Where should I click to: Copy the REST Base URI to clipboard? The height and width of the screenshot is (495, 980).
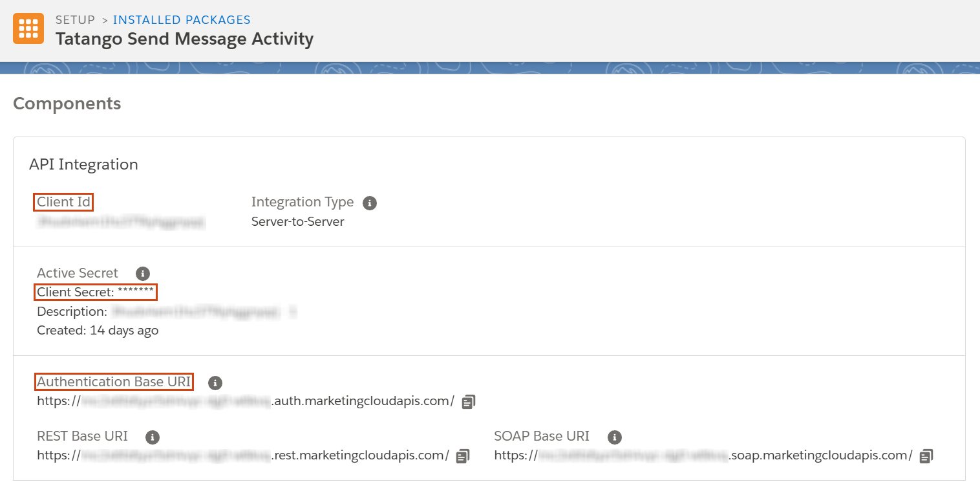(x=463, y=456)
